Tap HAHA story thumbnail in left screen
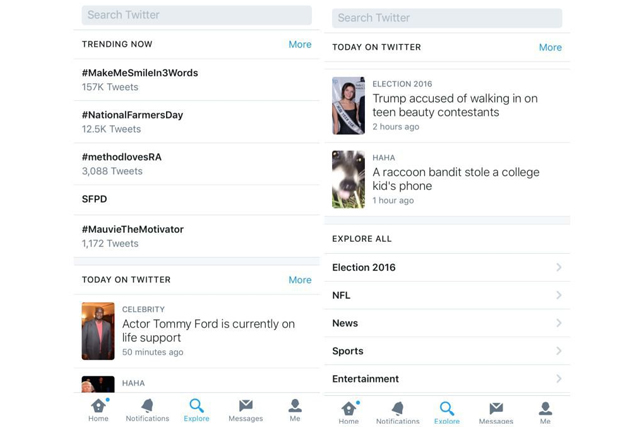Viewport: 642px width, 427px height. pos(98,384)
